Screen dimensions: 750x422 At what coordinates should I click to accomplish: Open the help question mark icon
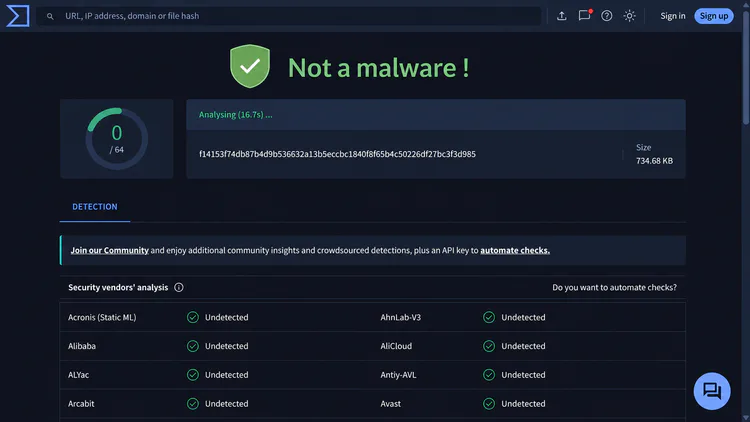pos(607,16)
